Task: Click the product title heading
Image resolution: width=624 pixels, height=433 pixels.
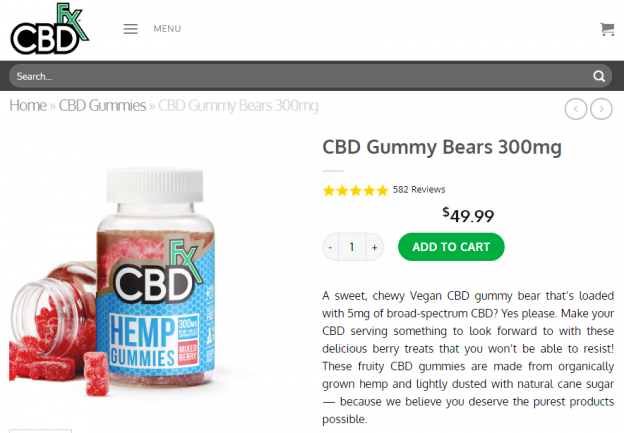Action: coord(442,148)
